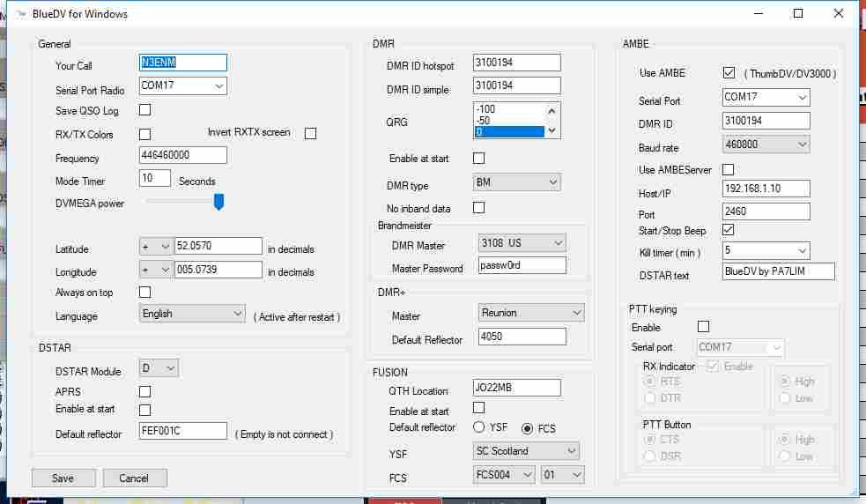Click the DVMEGA power slider handle
This screenshot has width=866, height=504.
point(218,203)
